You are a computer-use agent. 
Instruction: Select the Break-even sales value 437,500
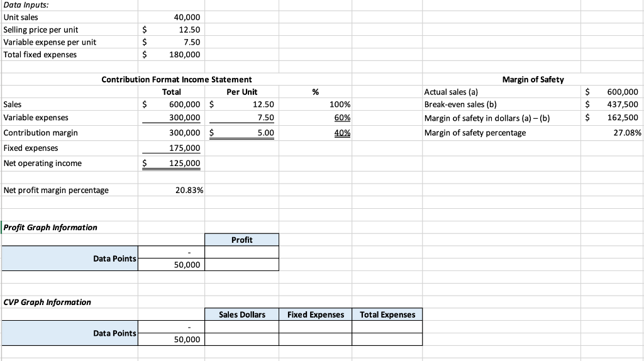point(623,104)
